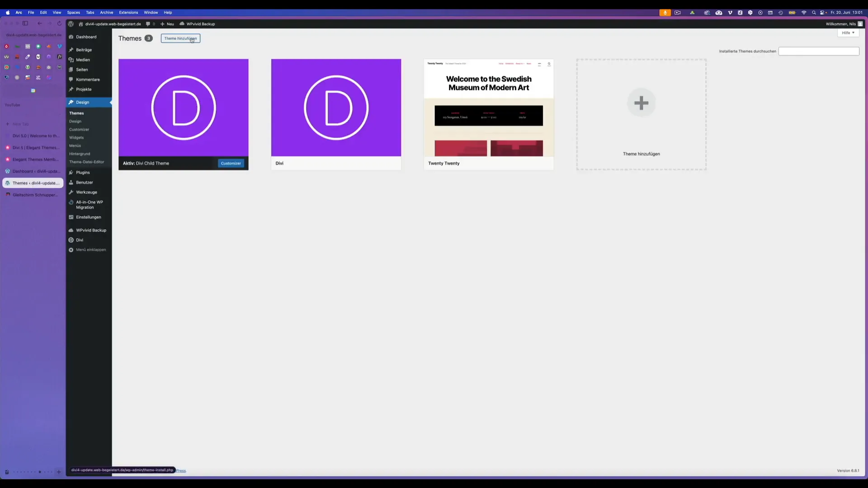Click the date Fr. 20. Juni 13:01
Viewport: 868px width, 488px height.
[x=846, y=13]
